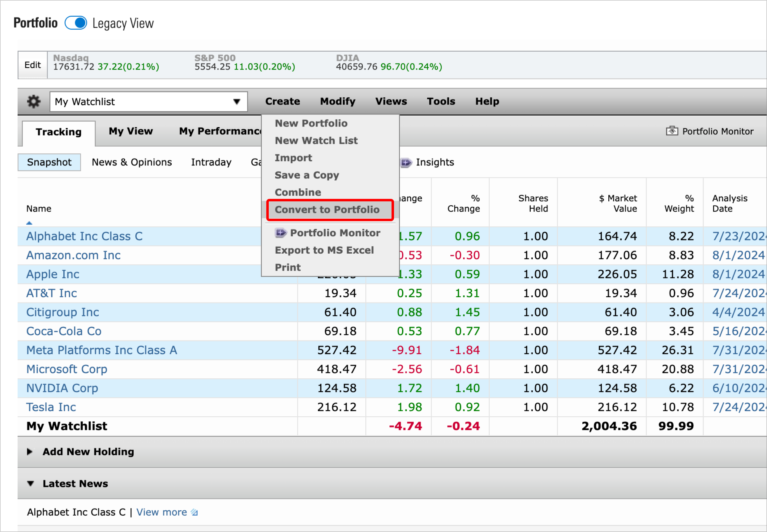Viewport: 767px width, 532px height.
Task: Choose Print from the menu
Action: coord(288,267)
